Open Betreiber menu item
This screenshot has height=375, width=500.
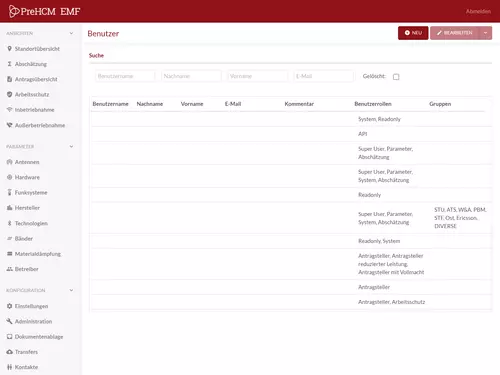click(x=26, y=269)
